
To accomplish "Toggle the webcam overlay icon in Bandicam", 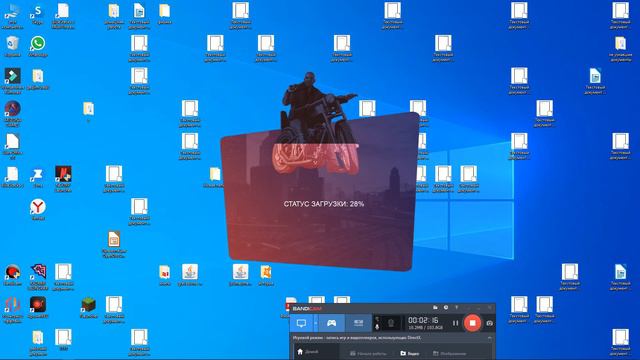I will [x=391, y=323].
